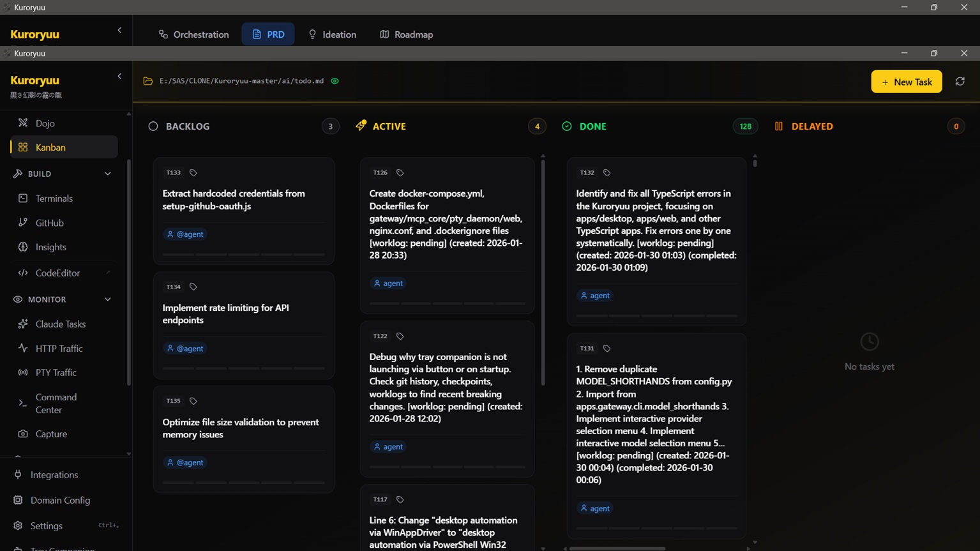The height and width of the screenshot is (551, 980).
Task: Click the refresh icon beside New Task
Action: click(x=960, y=81)
